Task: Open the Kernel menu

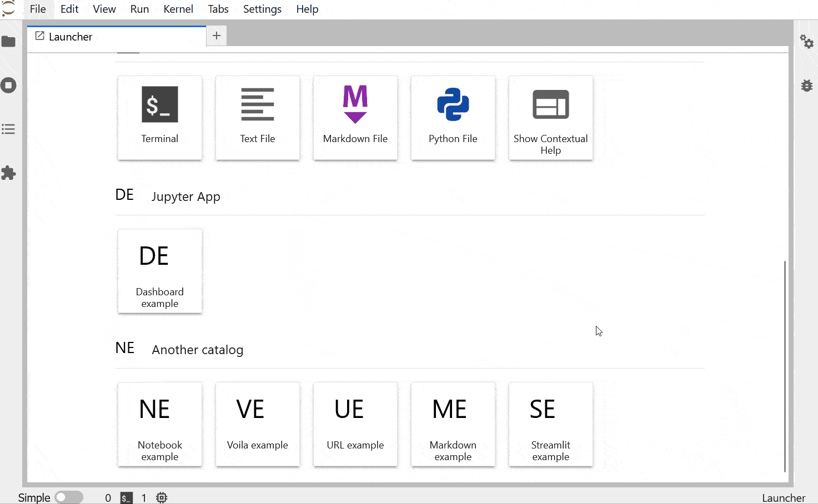Action: tap(178, 9)
